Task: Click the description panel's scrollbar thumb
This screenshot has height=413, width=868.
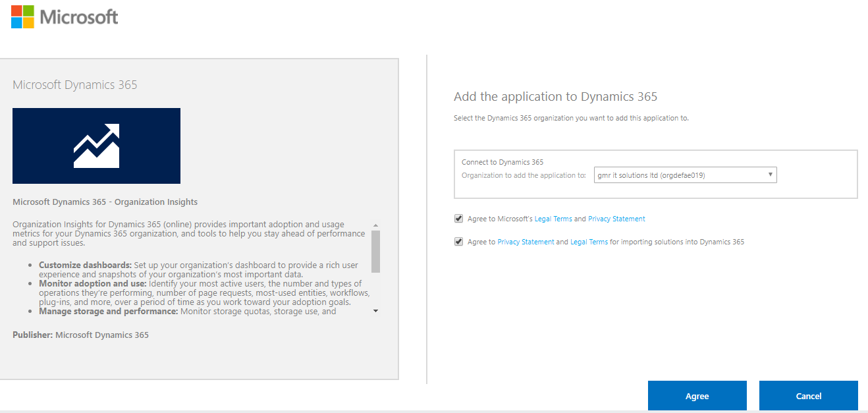Action: pos(375,251)
